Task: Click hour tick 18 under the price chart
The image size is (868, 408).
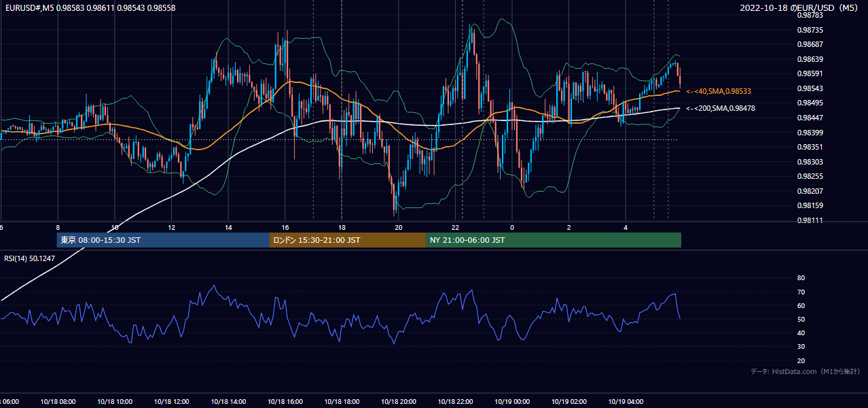Action: click(x=342, y=228)
